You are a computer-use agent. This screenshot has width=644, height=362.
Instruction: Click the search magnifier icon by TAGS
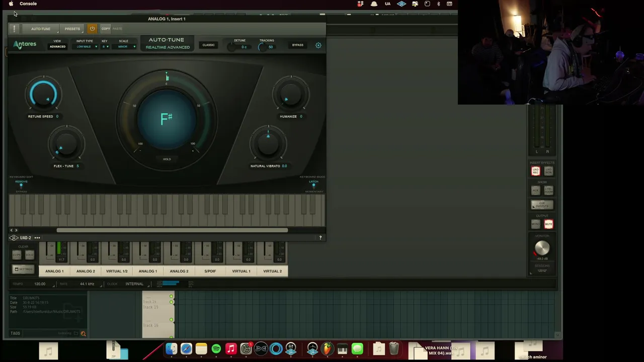click(83, 333)
